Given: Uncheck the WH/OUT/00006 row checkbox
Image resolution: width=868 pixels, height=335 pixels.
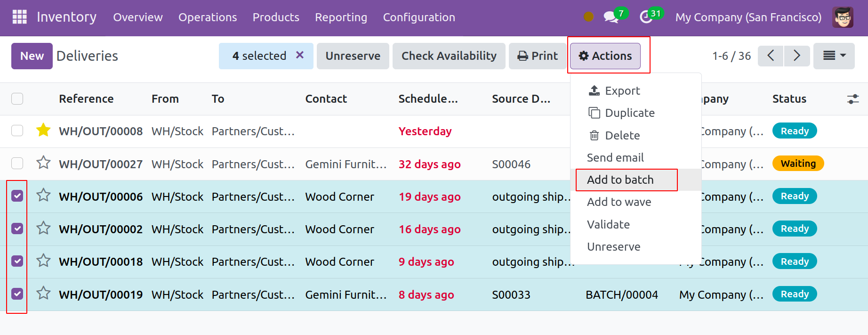Looking at the screenshot, I should (x=17, y=196).
